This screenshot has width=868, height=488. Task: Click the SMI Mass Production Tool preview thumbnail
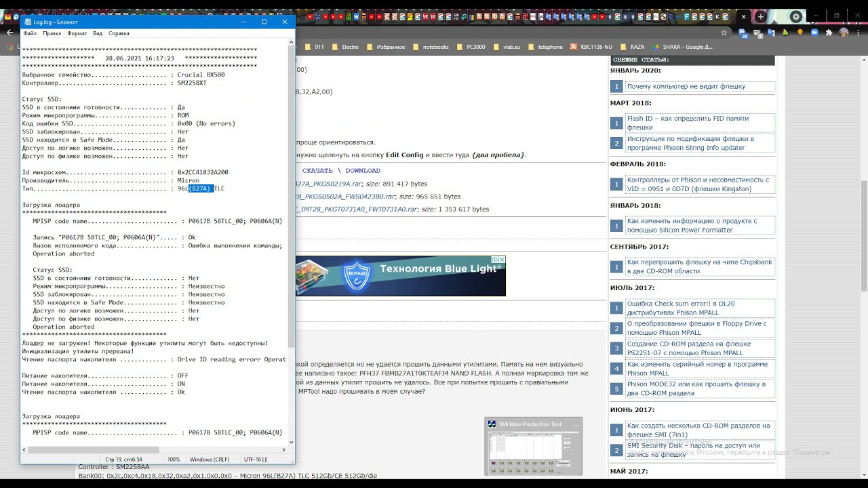point(533,447)
